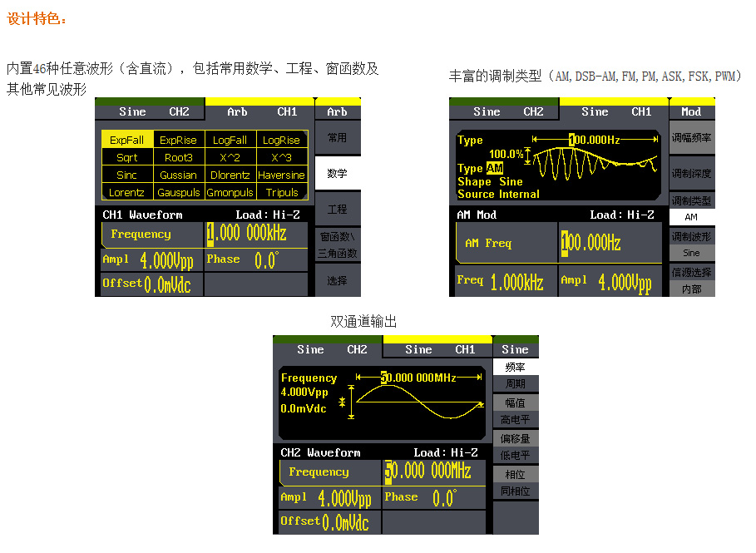Select the Tripuls waveform cell
756x553 pixels.
tap(281, 192)
